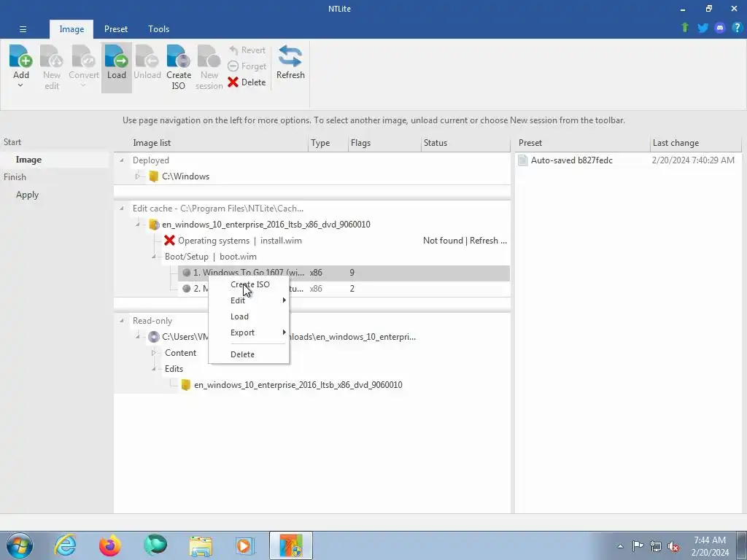Screen dimensions: 747x560
Task: Select the Edits folder en_windows_10_enterprise item
Action: point(292,385)
